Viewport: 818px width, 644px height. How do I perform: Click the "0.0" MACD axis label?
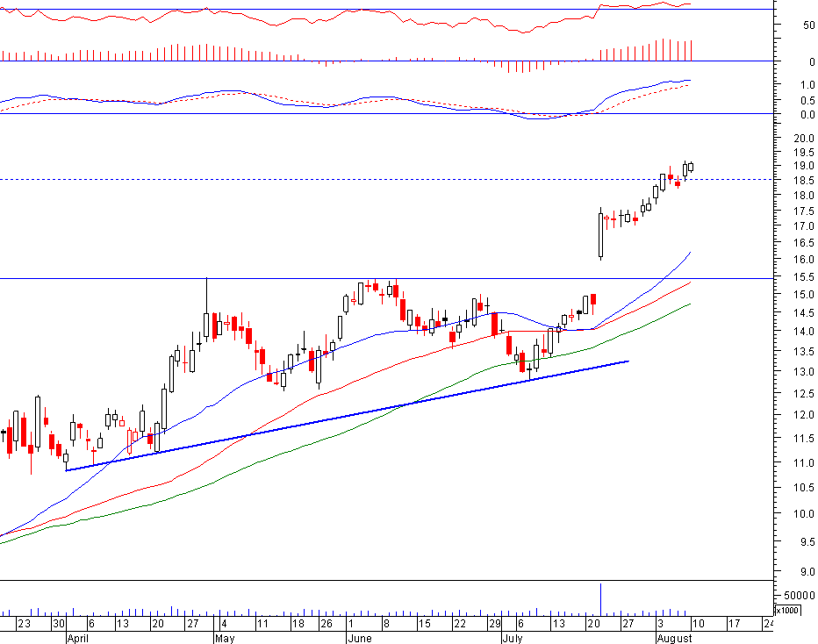[x=807, y=115]
